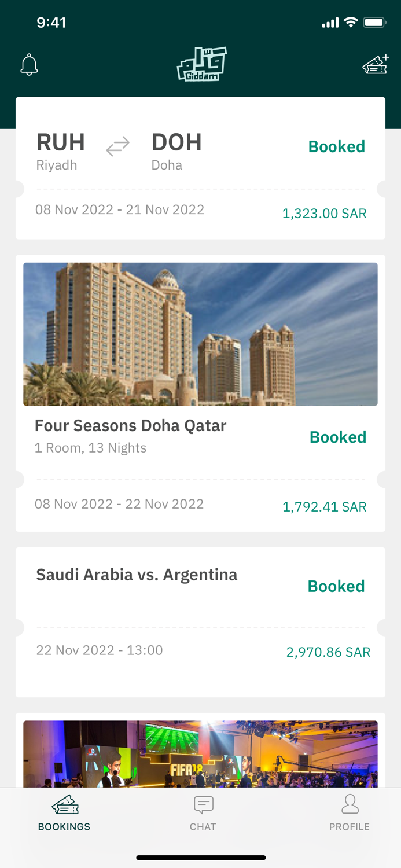Tap Booked status on the match card
This screenshot has height=868, width=401.
click(x=336, y=586)
